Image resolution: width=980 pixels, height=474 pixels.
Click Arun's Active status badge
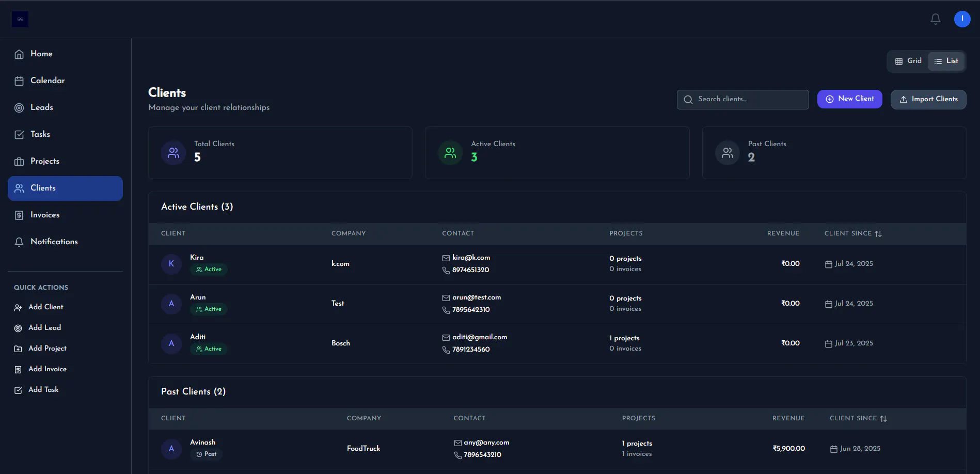[x=209, y=309]
